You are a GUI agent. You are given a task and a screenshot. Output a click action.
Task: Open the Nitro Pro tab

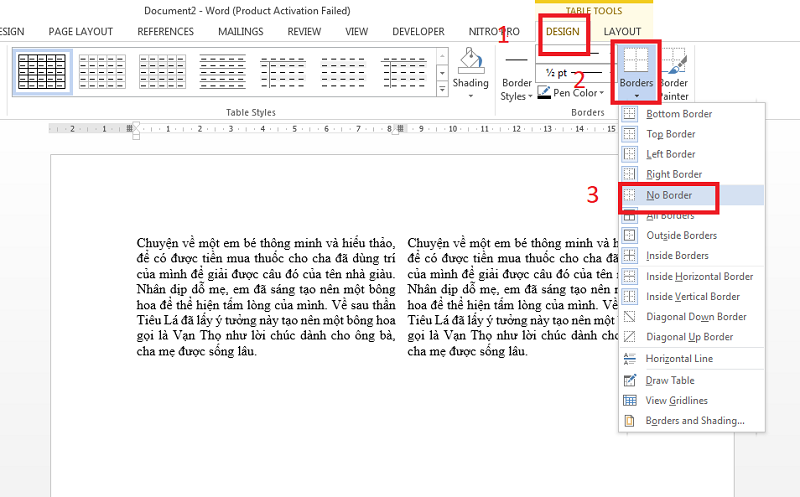[494, 32]
